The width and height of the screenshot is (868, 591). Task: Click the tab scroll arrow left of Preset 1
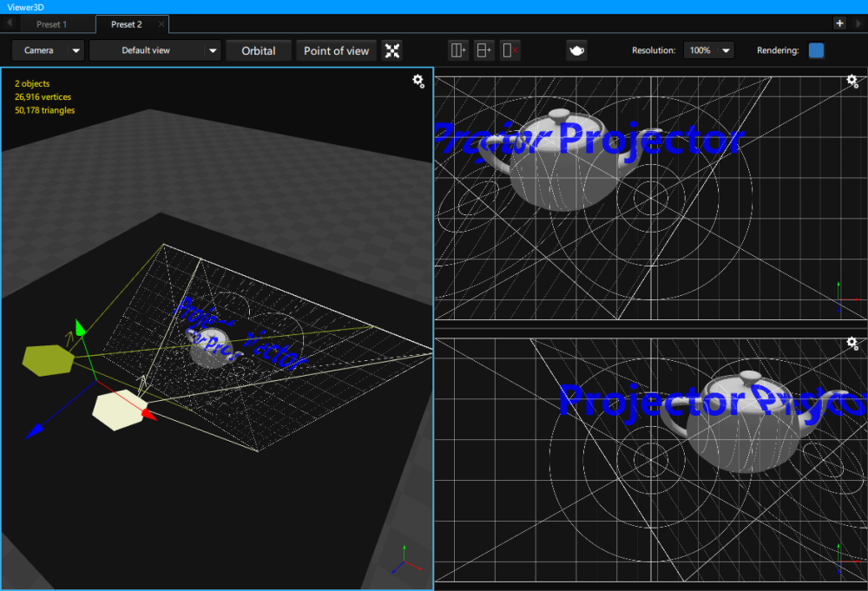(8, 23)
